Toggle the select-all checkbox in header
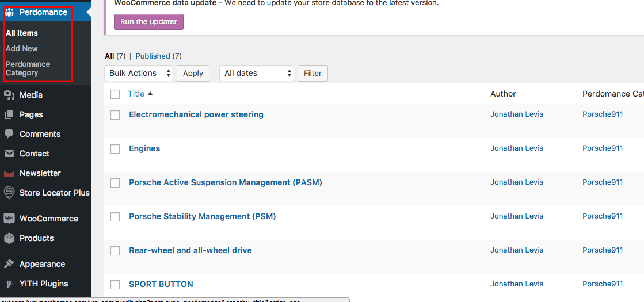 (115, 94)
